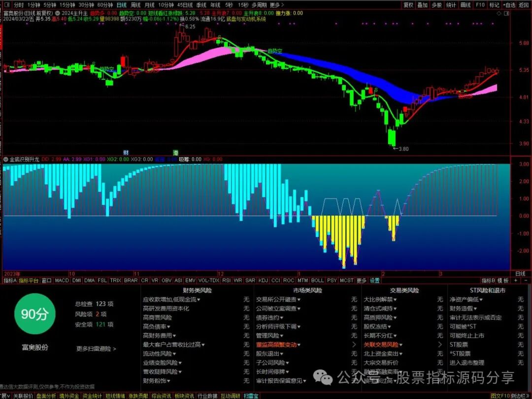The width and height of the screenshot is (532, 399).
Task: Click the 财 marker on the main chart
Action: 126,153
